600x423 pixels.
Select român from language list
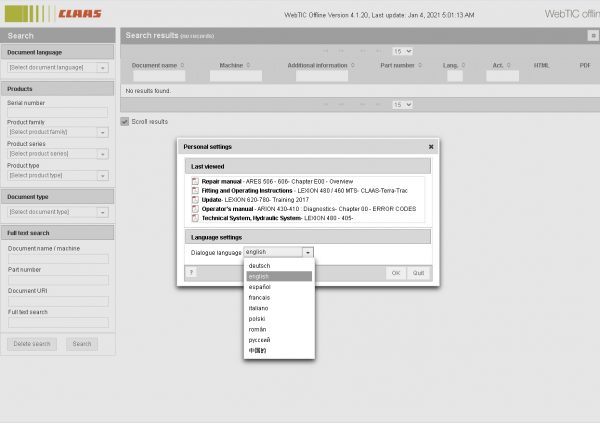pyautogui.click(x=279, y=329)
